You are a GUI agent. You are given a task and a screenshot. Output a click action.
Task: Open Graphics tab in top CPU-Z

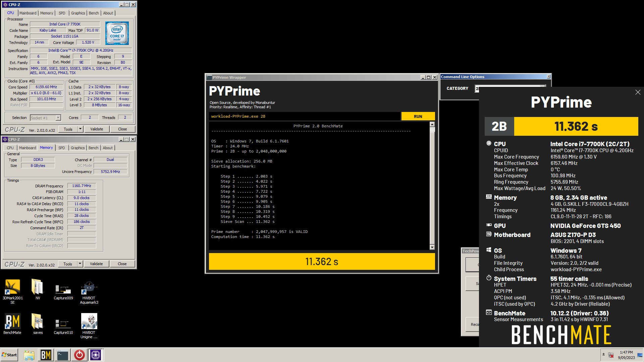coord(78,13)
